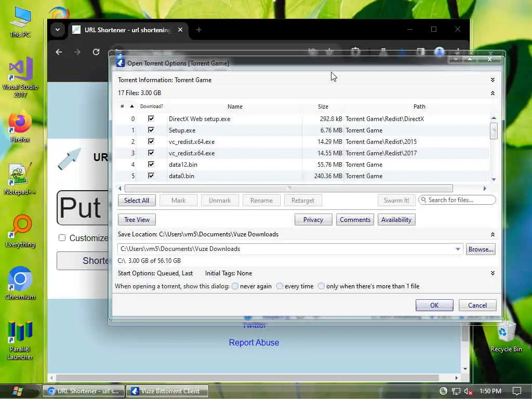Cancel the torrent options dialog

point(477,305)
